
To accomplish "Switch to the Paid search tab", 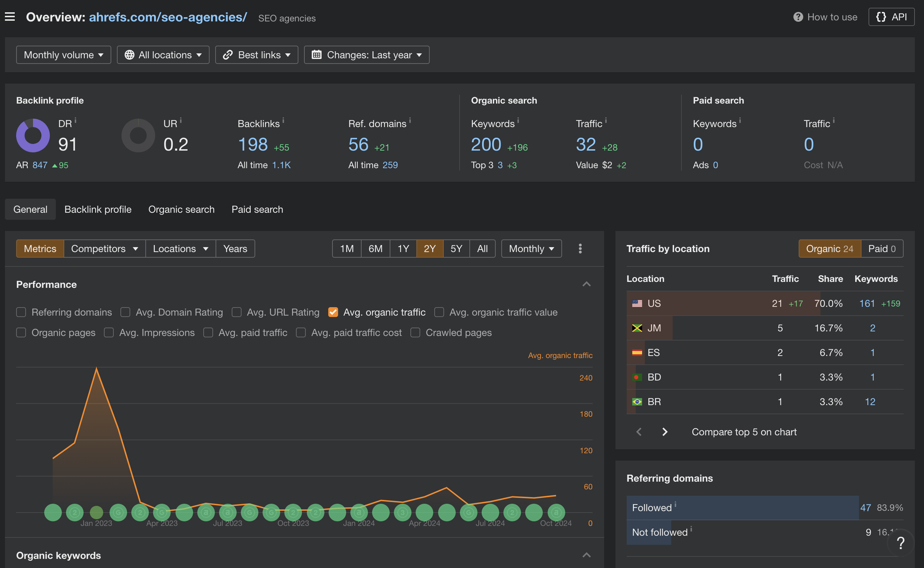I will (257, 209).
